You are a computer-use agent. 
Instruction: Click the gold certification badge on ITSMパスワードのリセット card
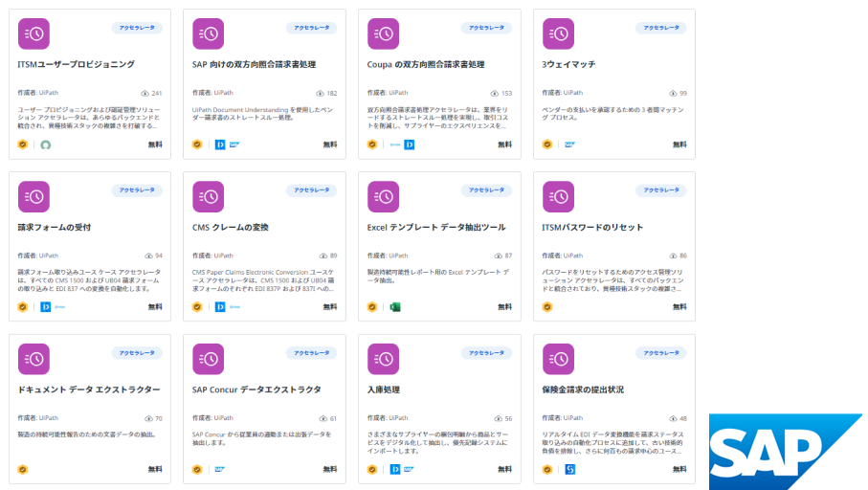click(547, 307)
